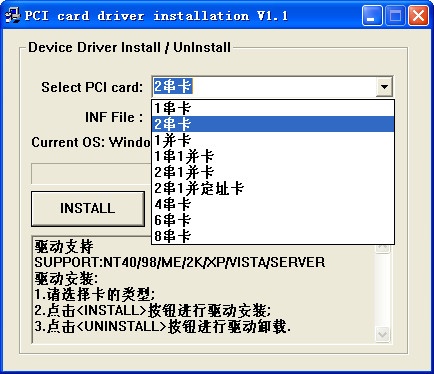Open the Select PCI card dropdown arrow
This screenshot has height=374, width=434.
(x=384, y=87)
